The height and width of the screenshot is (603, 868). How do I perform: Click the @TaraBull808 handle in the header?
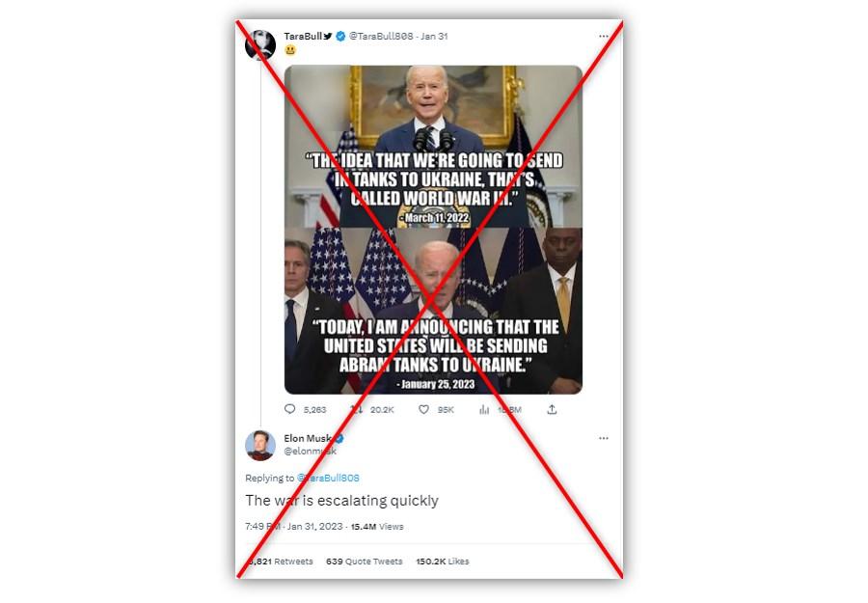[381, 36]
